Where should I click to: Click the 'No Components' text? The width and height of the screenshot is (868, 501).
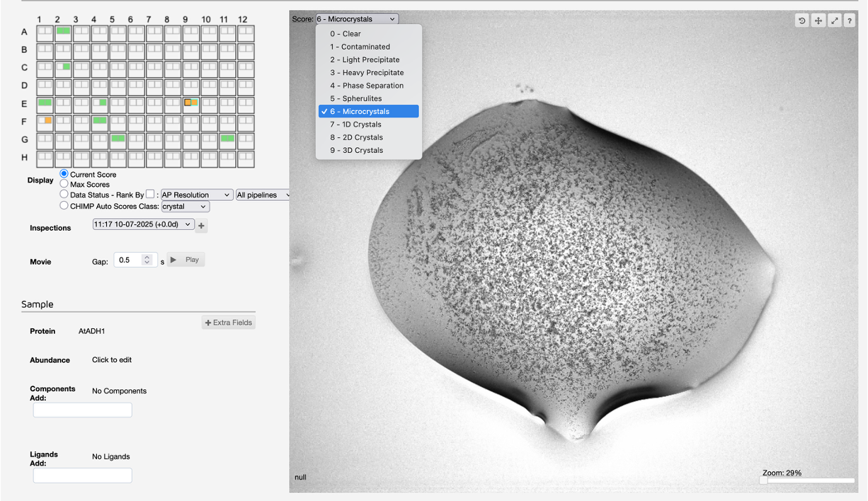120,391
